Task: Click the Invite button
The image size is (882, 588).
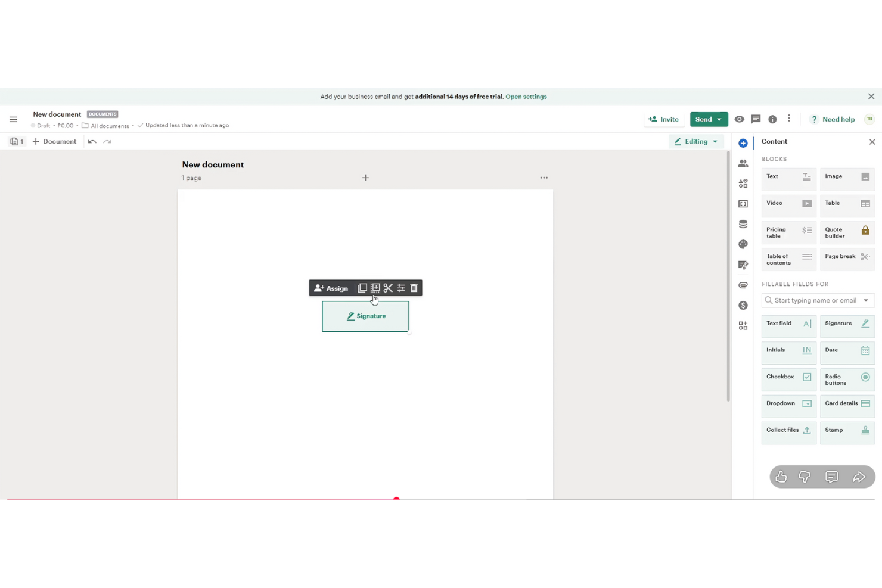Action: click(x=663, y=119)
